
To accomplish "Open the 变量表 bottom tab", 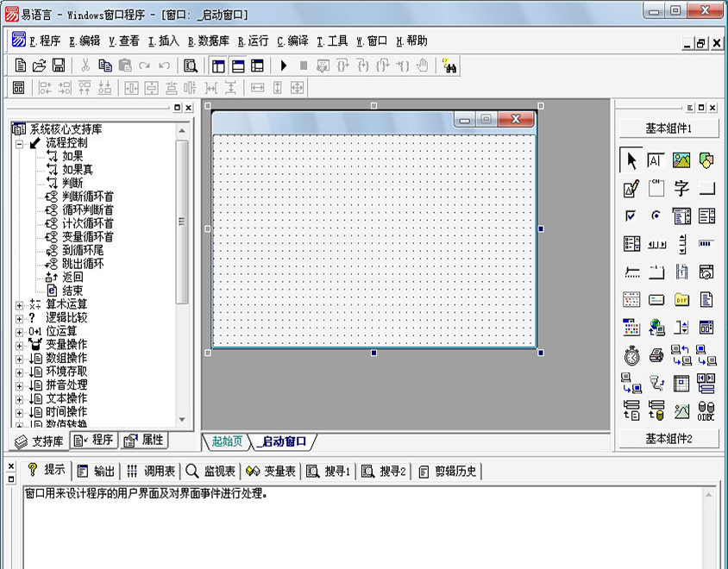I will 271,472.
